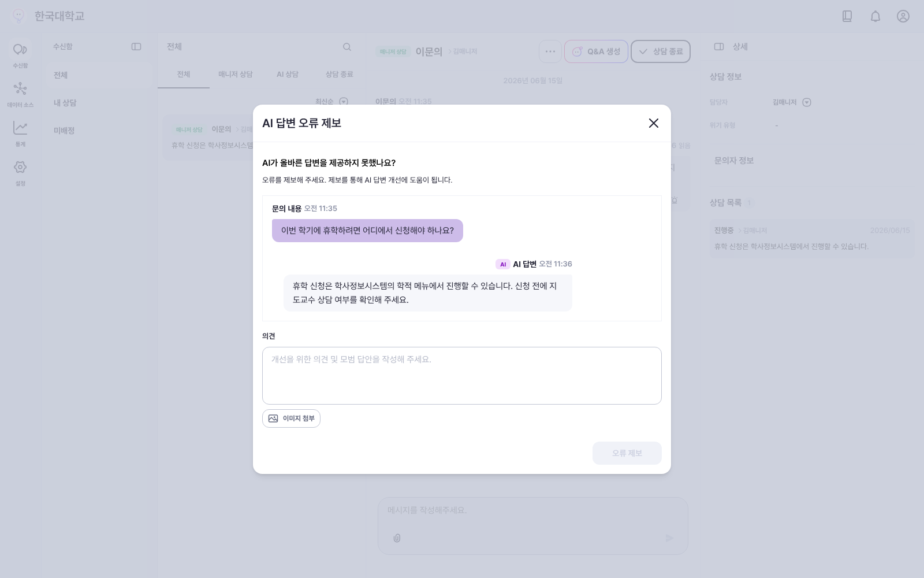Click the 의견 feedback text area
This screenshot has width=924, height=578.
click(462, 376)
